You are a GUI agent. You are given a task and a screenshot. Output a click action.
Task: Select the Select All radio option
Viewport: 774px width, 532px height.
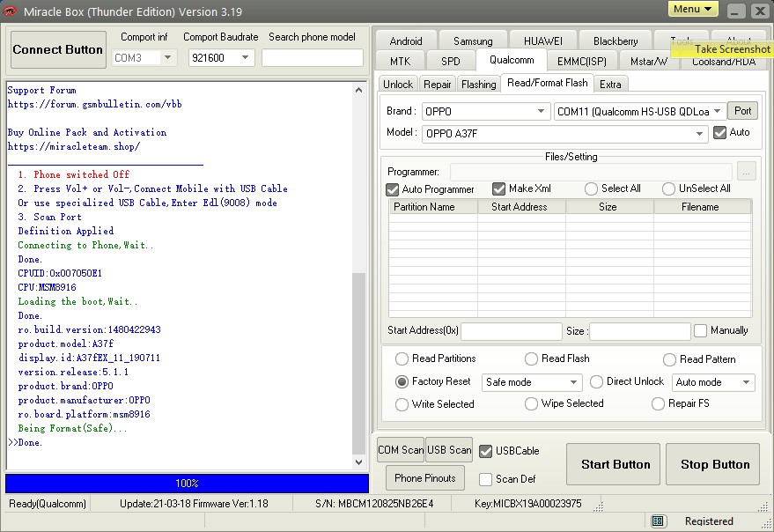[x=591, y=188]
